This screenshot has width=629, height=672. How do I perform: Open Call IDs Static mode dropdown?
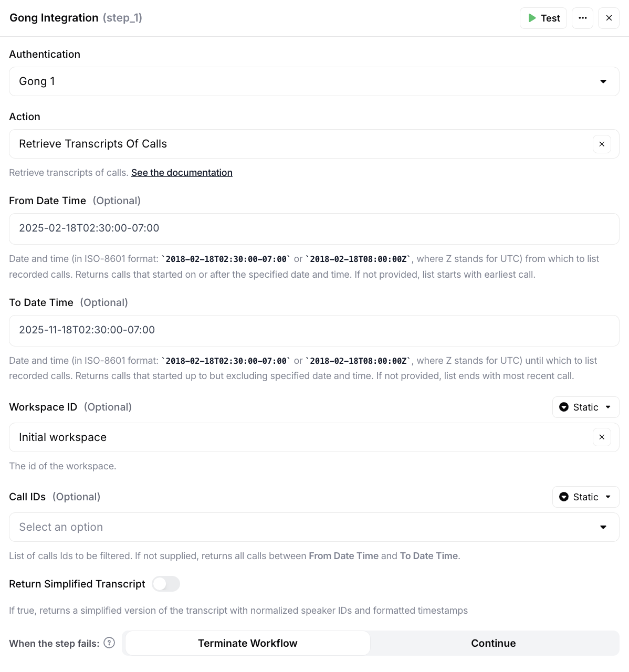tap(586, 497)
